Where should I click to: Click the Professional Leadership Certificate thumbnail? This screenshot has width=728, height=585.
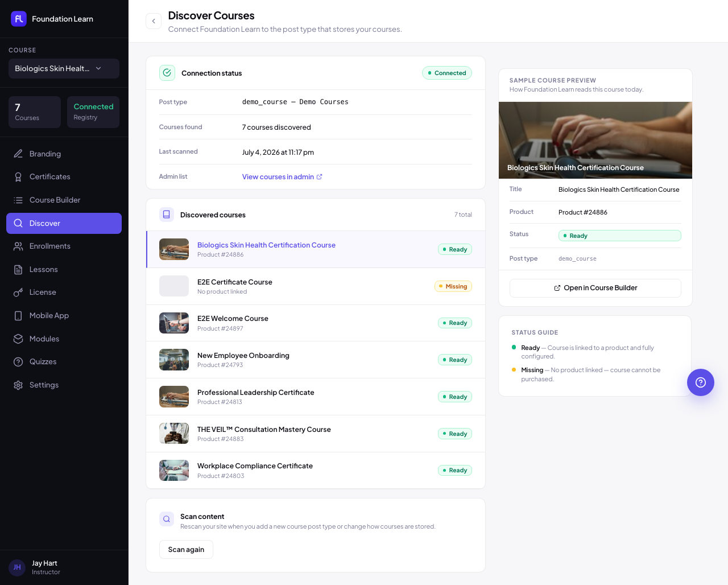coord(174,397)
